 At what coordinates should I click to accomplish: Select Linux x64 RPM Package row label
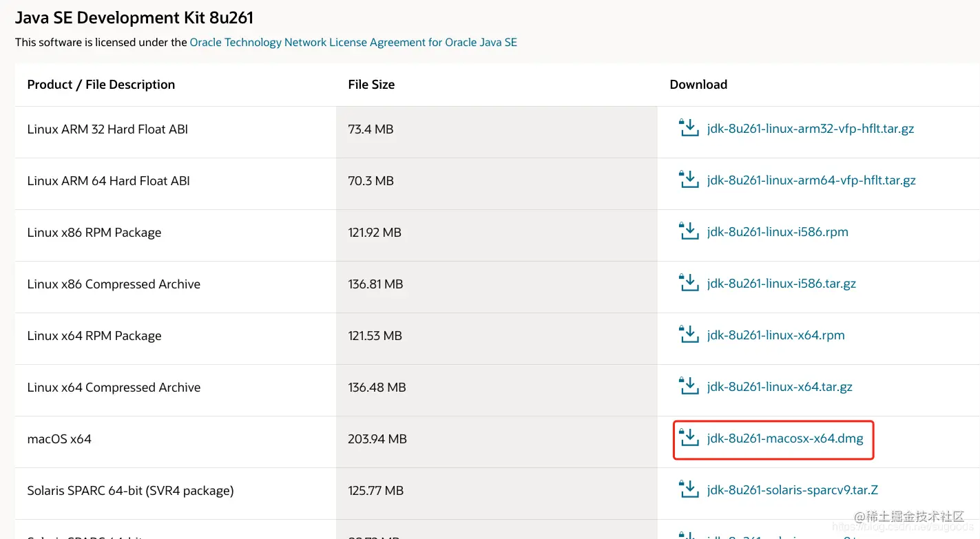pos(94,336)
